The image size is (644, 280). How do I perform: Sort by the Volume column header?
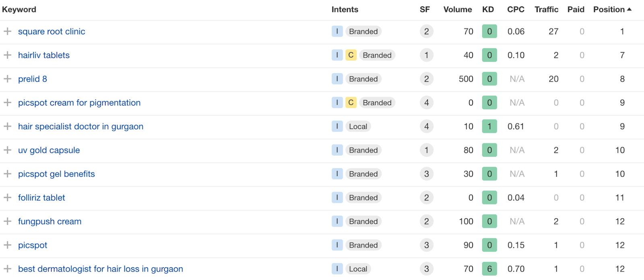tap(458, 9)
